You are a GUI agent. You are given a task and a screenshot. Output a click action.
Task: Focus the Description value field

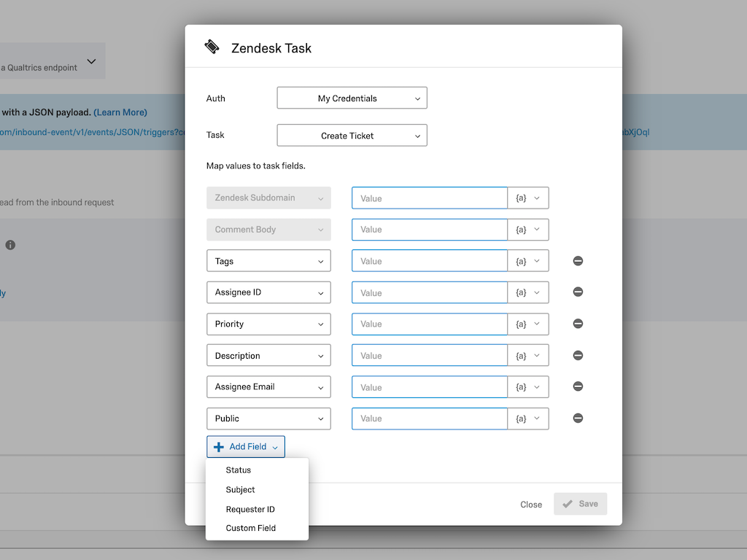tap(430, 356)
